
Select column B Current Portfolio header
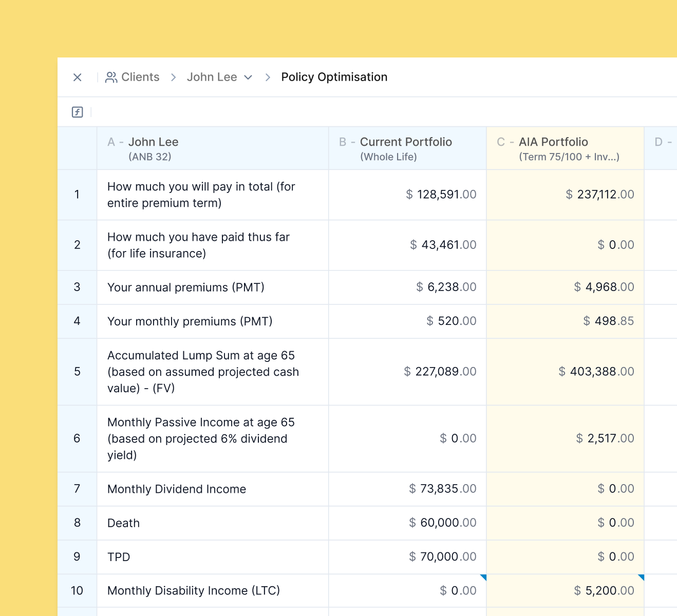pos(407,148)
